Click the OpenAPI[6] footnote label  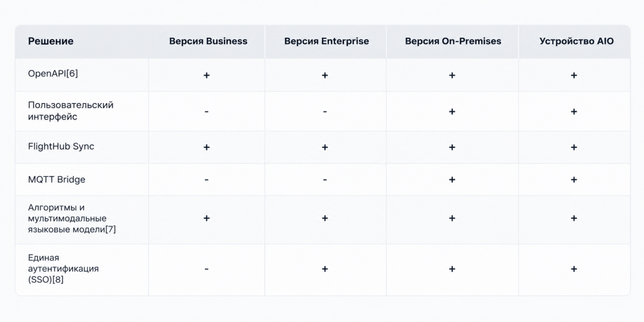pos(53,74)
